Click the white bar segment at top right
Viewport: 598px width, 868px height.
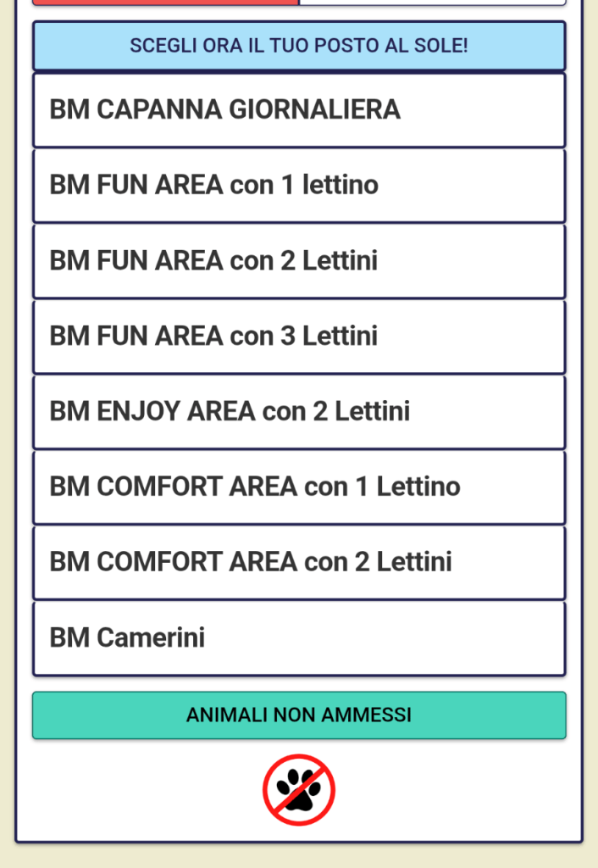click(432, 3)
